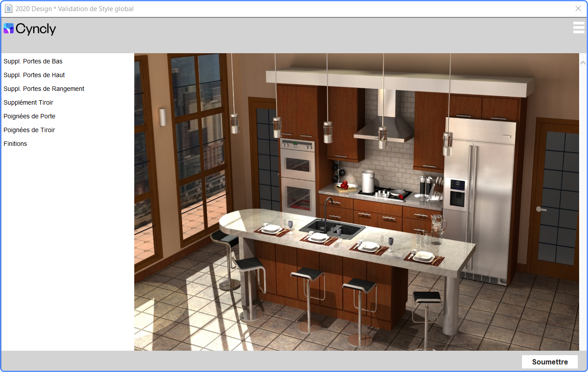The image size is (588, 372).
Task: Click the double wall oven in the render
Action: pyautogui.click(x=298, y=177)
